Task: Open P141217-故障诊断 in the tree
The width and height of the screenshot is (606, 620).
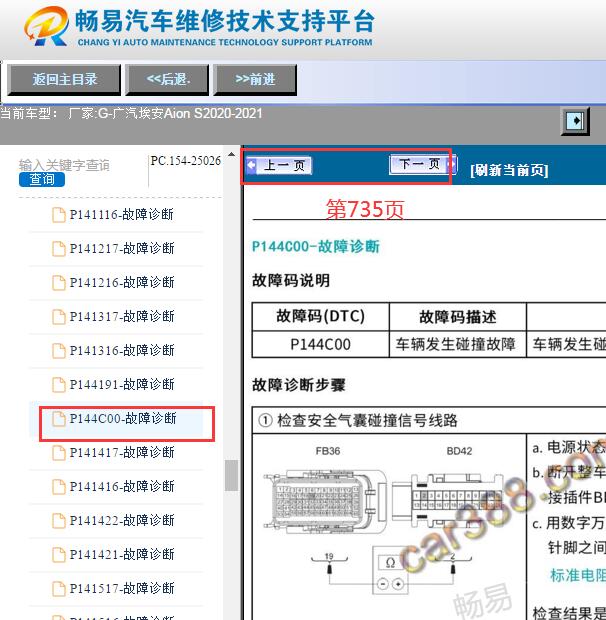Action: pyautogui.click(x=122, y=248)
